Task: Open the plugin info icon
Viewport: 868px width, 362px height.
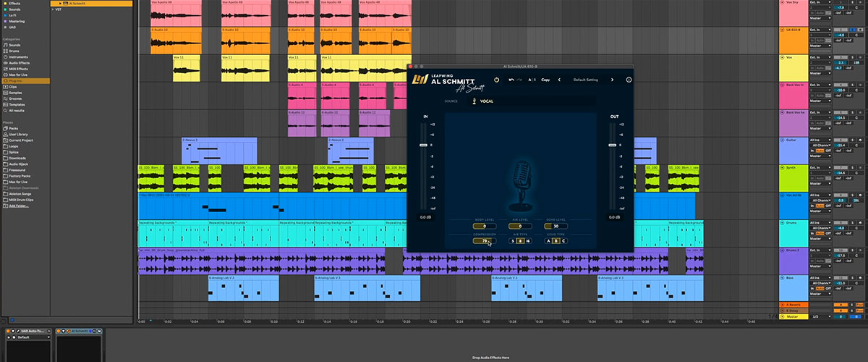Action: (x=629, y=80)
